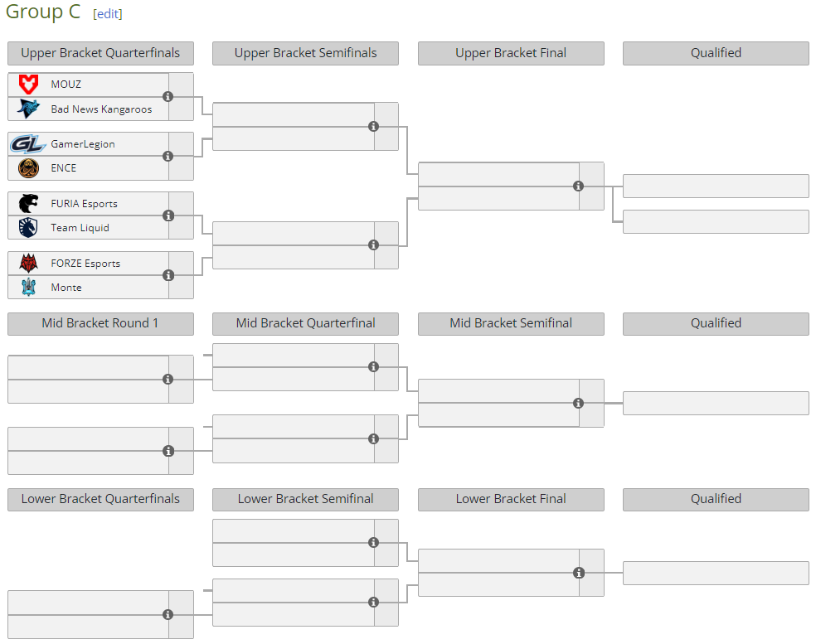Click the FURIA Esports panther logo
The image size is (816, 644).
click(x=28, y=203)
